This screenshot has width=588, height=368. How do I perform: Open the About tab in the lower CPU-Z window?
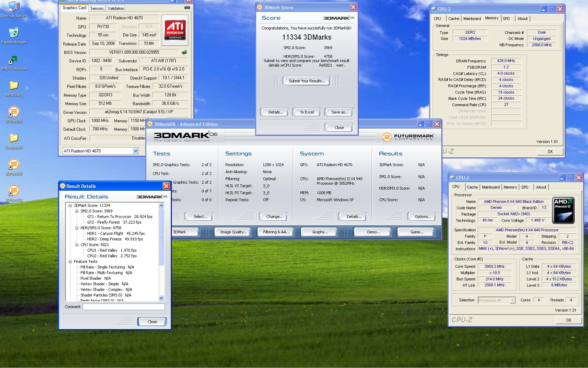(x=541, y=187)
